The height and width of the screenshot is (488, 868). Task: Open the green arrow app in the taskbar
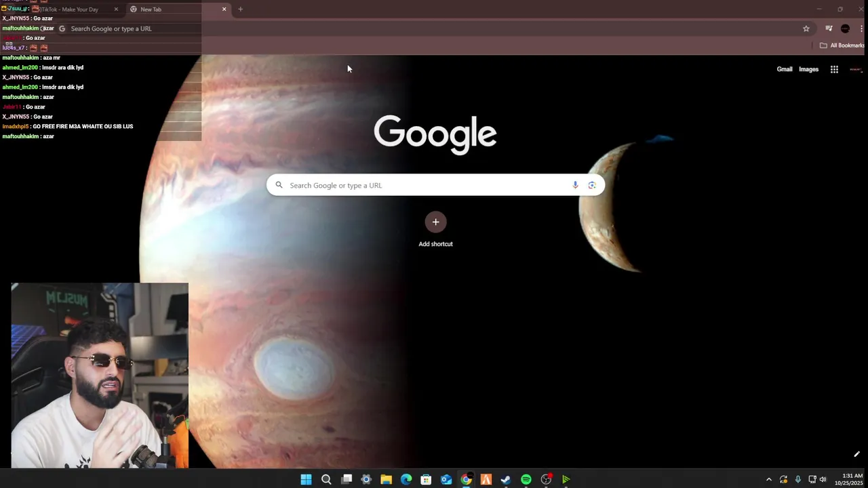pos(566,480)
